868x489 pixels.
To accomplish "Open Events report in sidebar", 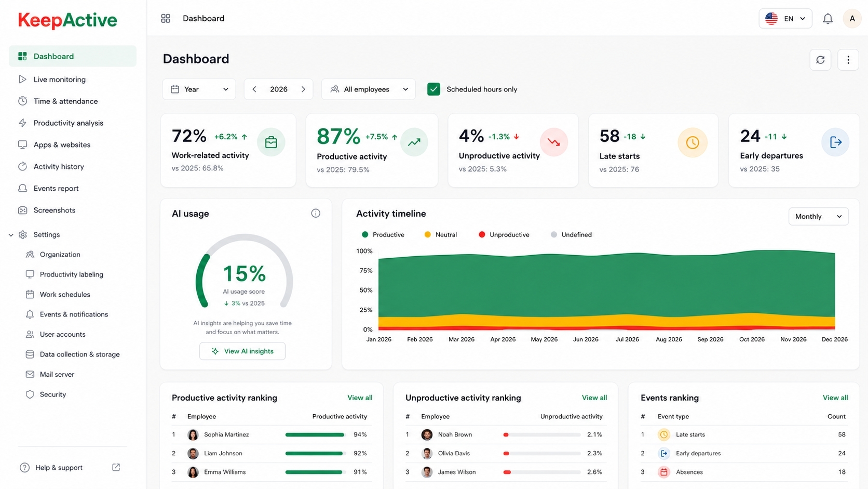I will click(x=73, y=189).
